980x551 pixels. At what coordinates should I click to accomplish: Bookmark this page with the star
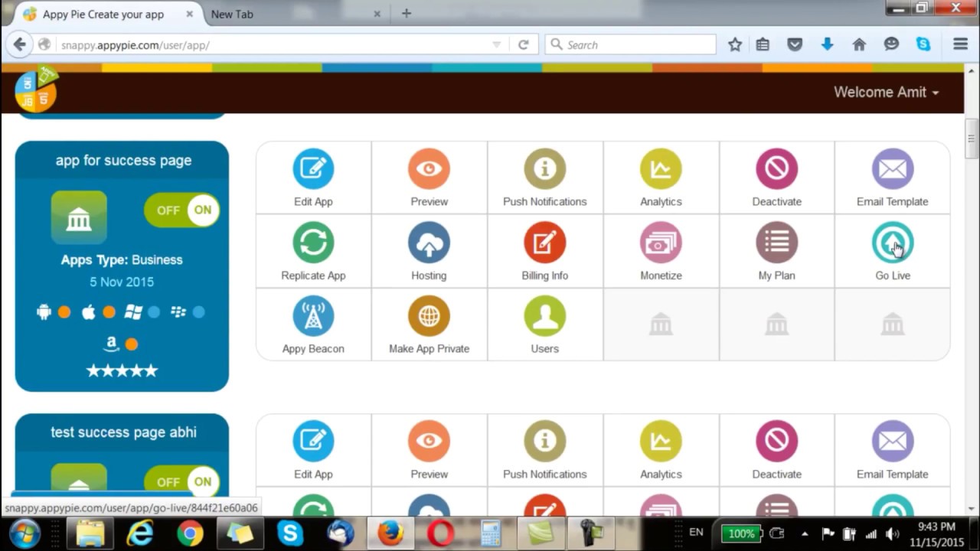click(735, 44)
